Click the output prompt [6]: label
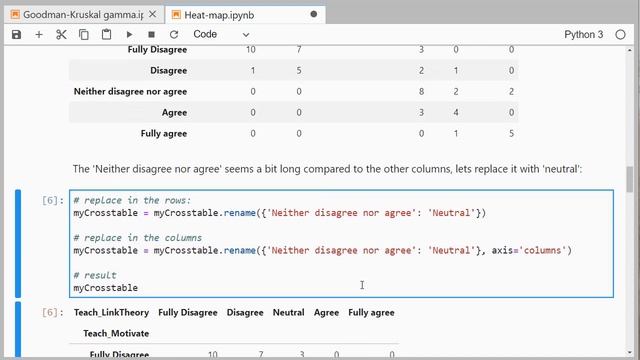This screenshot has height=360, width=640. point(53,313)
